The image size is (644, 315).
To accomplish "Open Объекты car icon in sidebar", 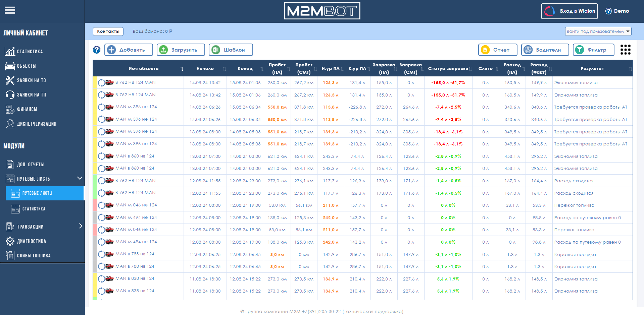I will point(10,66).
